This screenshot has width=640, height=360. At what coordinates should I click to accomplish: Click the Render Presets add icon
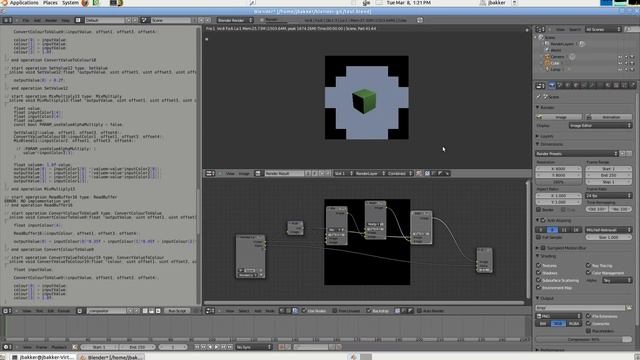pyautogui.click(x=622, y=154)
